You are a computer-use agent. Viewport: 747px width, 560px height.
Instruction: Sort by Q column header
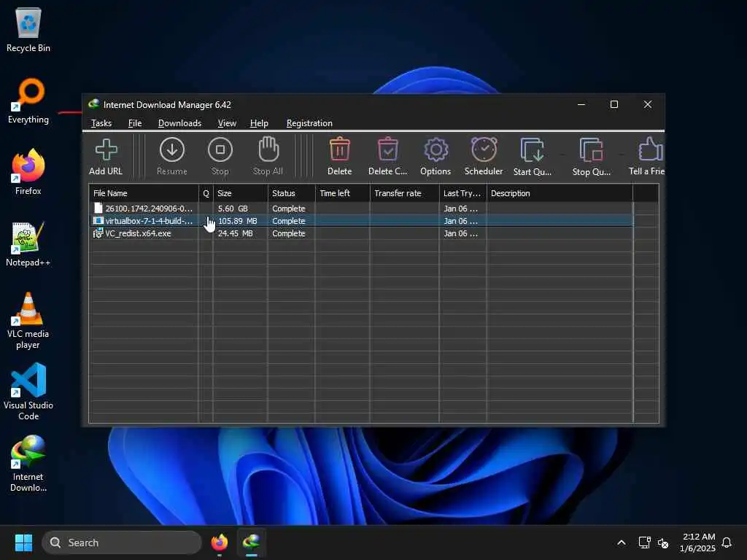tap(206, 193)
